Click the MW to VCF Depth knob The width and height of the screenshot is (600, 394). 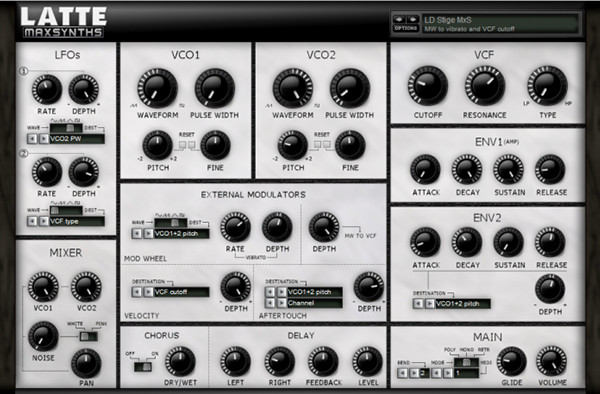[x=324, y=227]
